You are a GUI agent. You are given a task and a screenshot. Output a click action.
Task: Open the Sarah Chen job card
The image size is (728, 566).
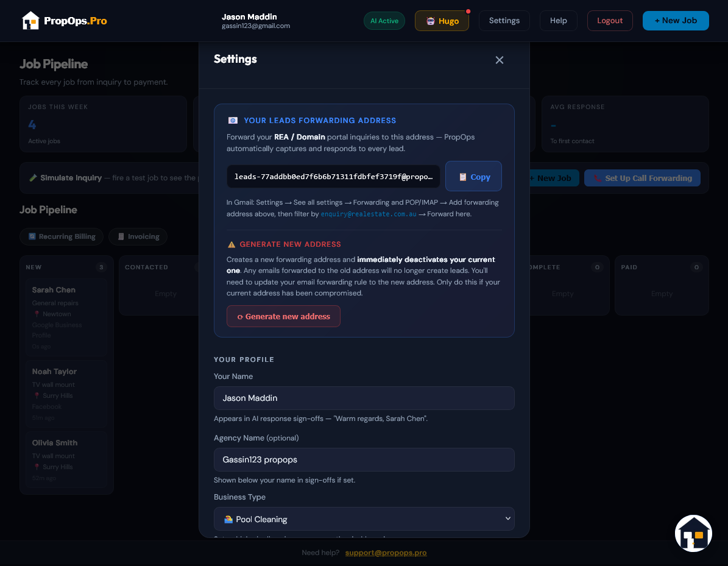tap(66, 317)
